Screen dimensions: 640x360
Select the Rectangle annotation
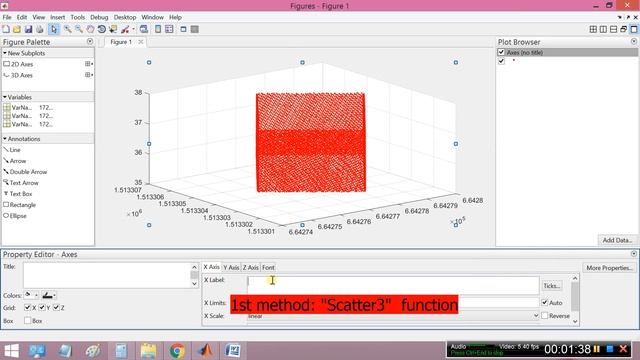tap(20, 205)
